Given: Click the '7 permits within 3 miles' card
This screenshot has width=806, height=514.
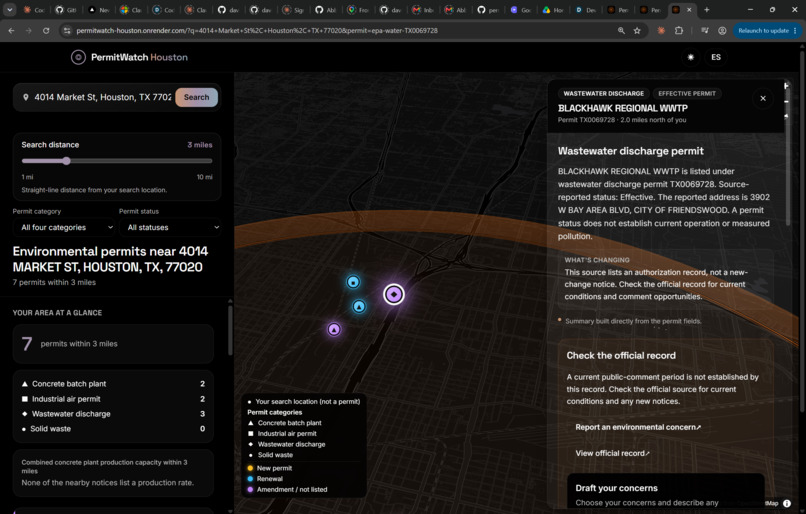Looking at the screenshot, I should tap(113, 344).
